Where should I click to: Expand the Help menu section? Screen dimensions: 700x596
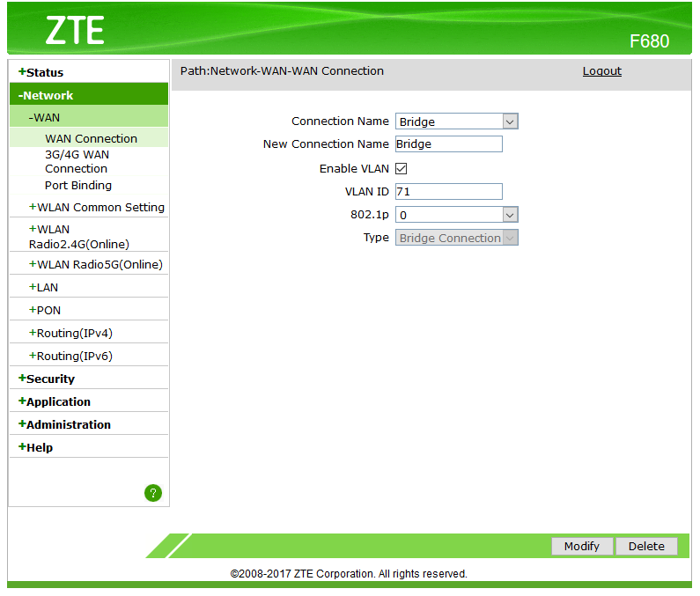(x=36, y=447)
